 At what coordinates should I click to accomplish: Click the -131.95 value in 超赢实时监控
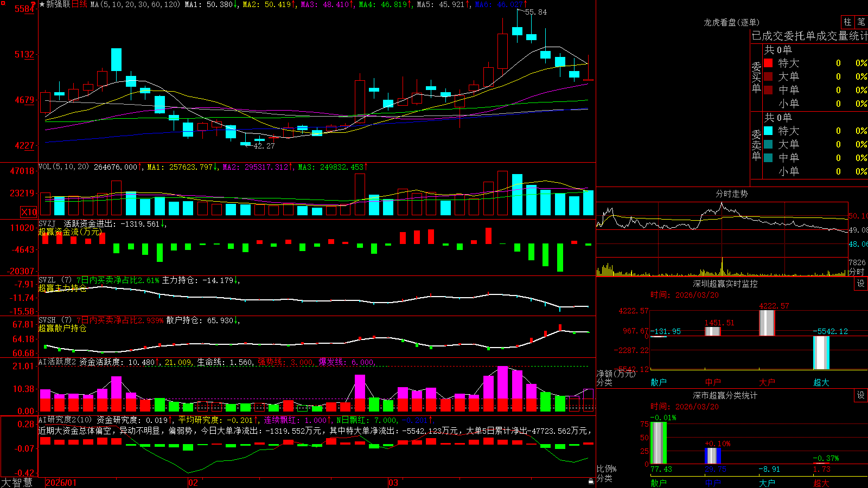[666, 331]
